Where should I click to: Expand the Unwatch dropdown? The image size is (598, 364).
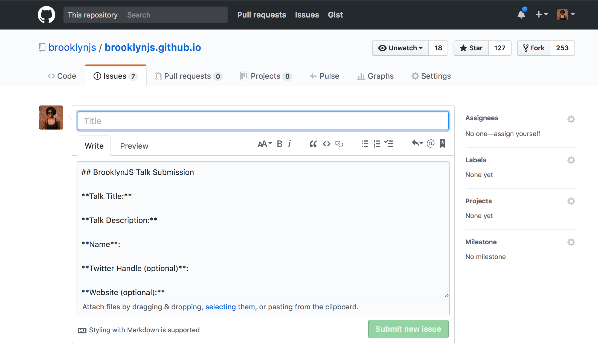400,48
